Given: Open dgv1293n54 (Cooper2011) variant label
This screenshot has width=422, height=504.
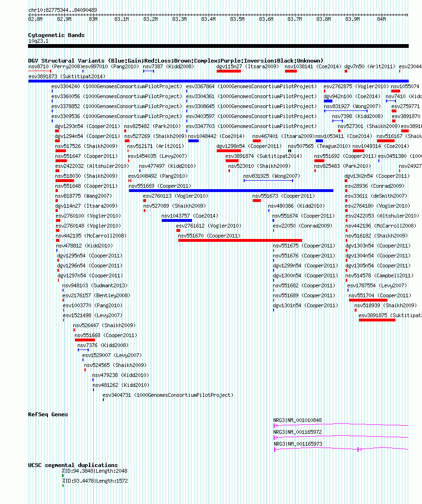Looking at the screenshot, I should 87,126.
